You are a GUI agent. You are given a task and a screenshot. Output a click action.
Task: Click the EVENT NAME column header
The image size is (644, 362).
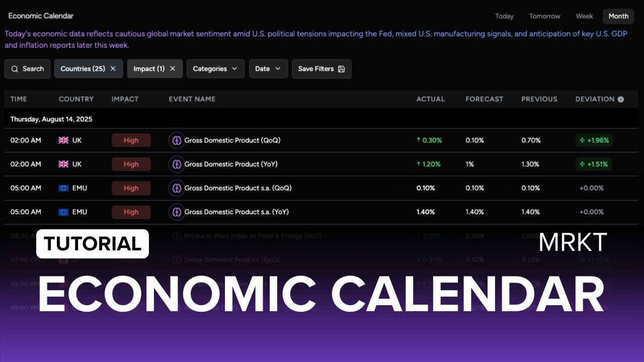coord(192,99)
